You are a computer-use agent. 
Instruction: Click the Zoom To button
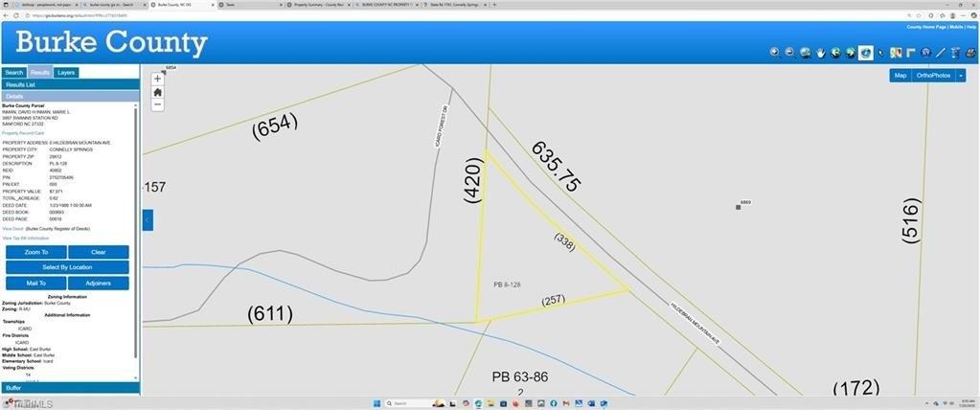click(36, 252)
